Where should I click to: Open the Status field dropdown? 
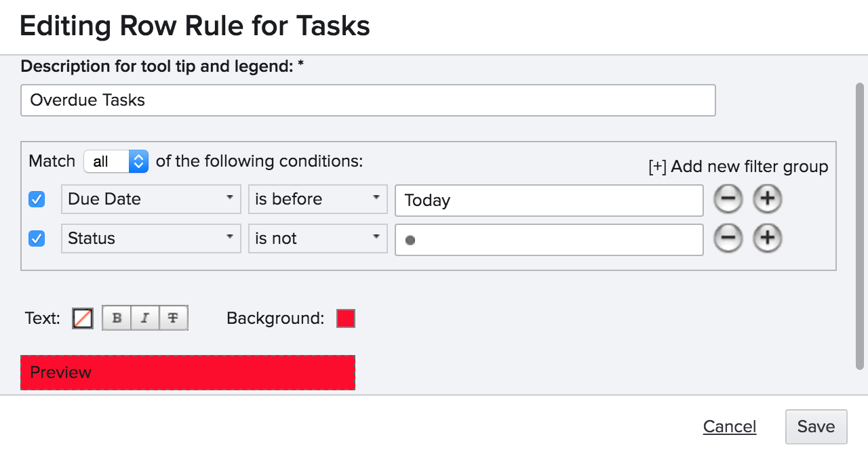(151, 238)
